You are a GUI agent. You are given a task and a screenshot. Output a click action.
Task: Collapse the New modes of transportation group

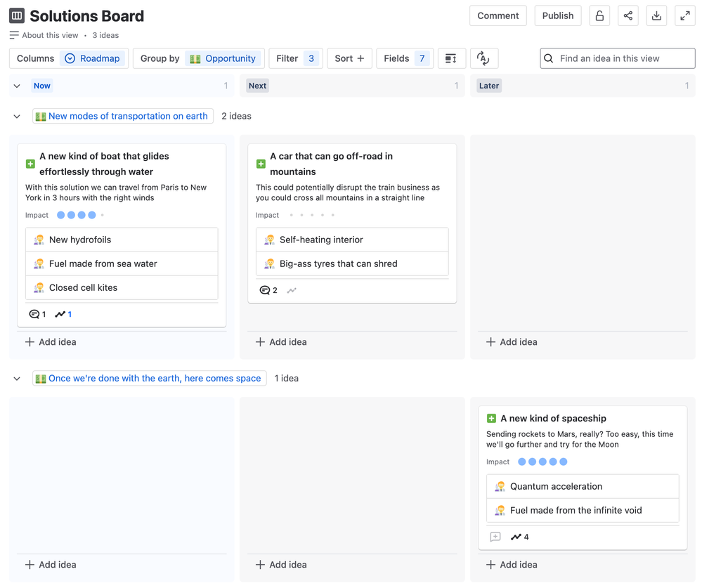tap(17, 117)
